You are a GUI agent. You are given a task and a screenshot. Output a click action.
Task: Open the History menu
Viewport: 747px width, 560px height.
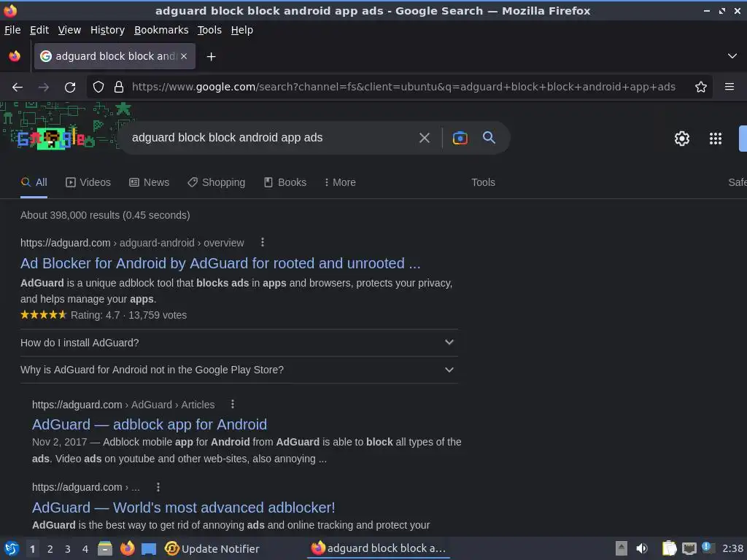click(108, 30)
